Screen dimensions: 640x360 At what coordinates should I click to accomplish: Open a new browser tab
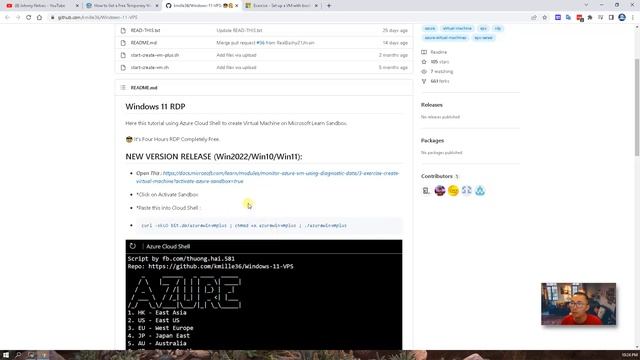pos(329,6)
